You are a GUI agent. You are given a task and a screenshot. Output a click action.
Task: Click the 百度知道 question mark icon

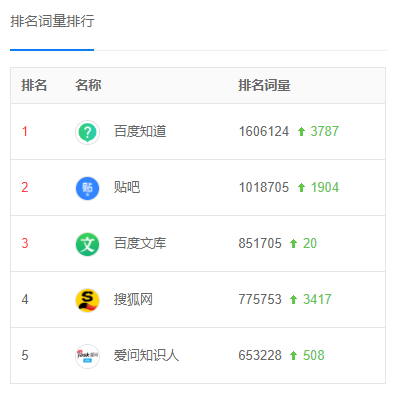coord(87,132)
